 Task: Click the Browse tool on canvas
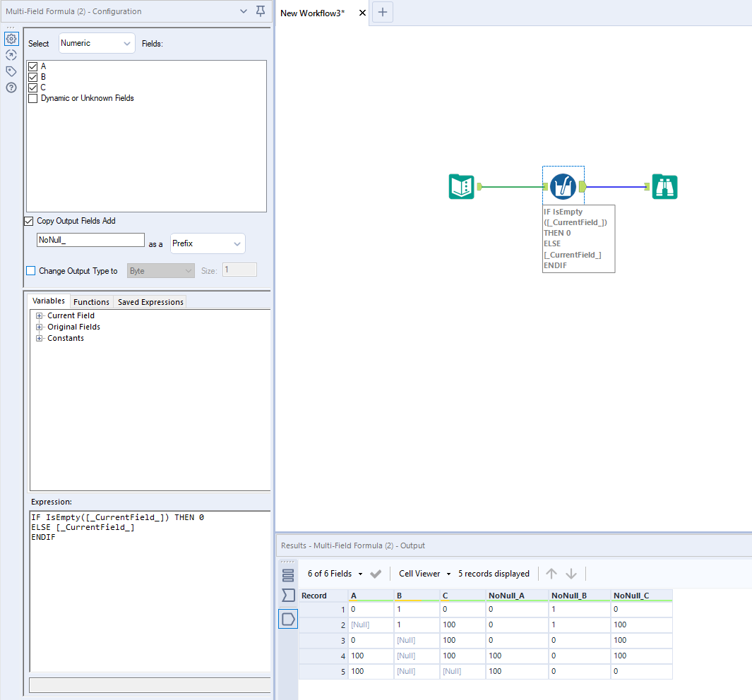664,186
